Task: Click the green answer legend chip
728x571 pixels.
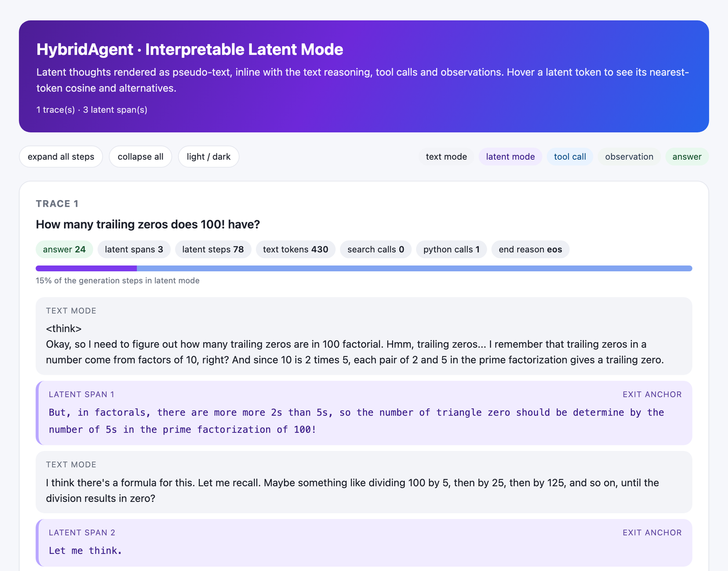Action: pos(687,156)
